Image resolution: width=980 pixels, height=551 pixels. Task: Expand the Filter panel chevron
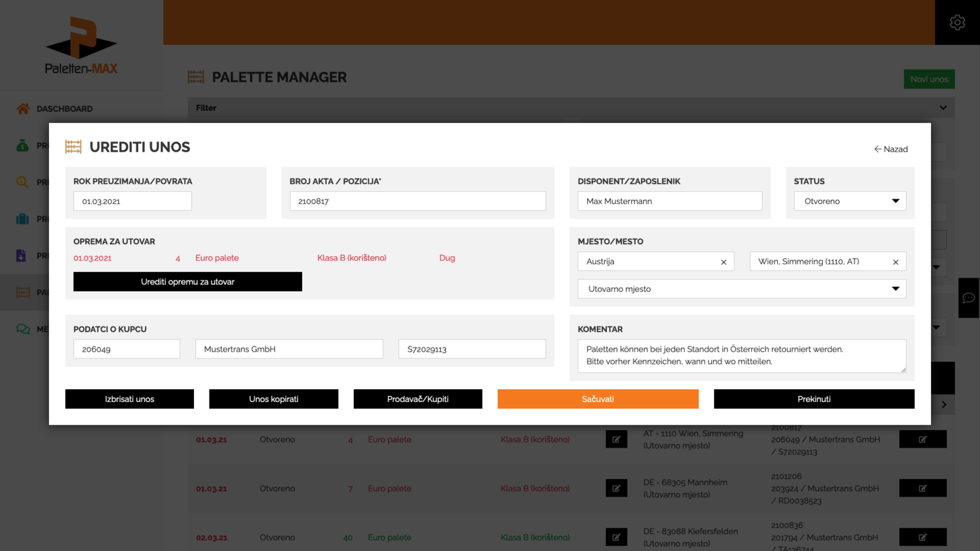pyautogui.click(x=943, y=108)
